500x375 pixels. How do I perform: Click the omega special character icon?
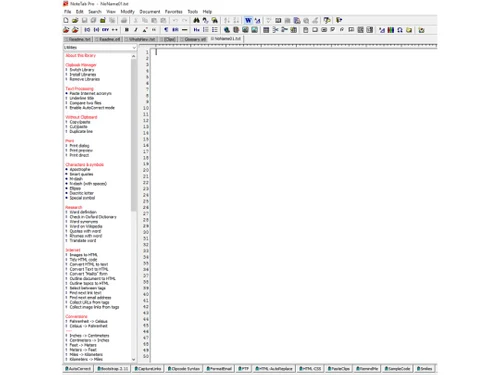[x=400, y=30]
